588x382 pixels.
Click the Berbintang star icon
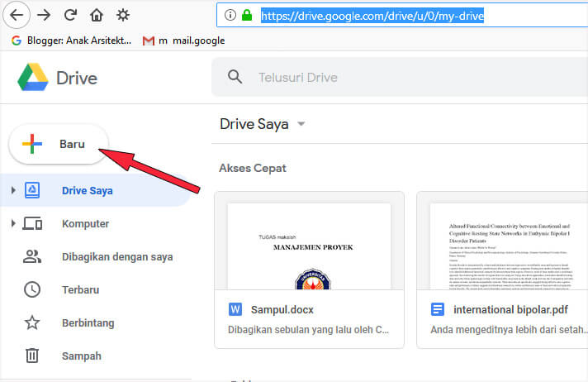click(32, 322)
